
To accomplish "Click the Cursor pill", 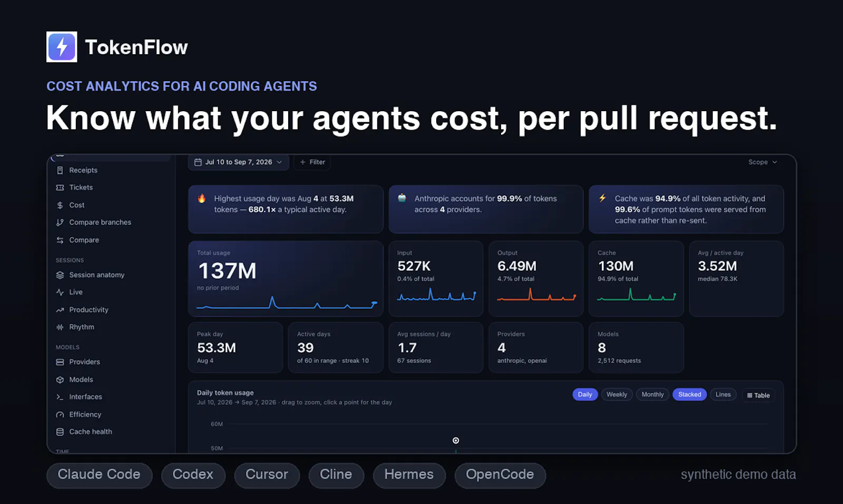I will coord(267,475).
